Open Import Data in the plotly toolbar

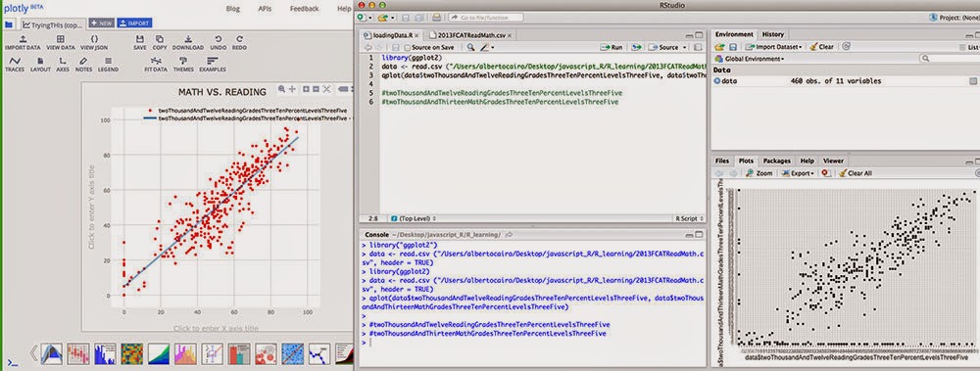pyautogui.click(x=23, y=42)
